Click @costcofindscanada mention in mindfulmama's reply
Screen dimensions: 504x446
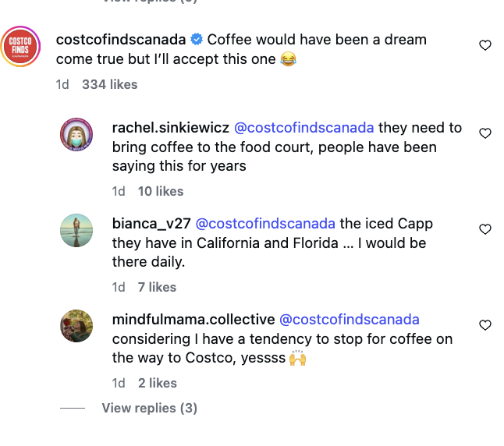tap(349, 319)
